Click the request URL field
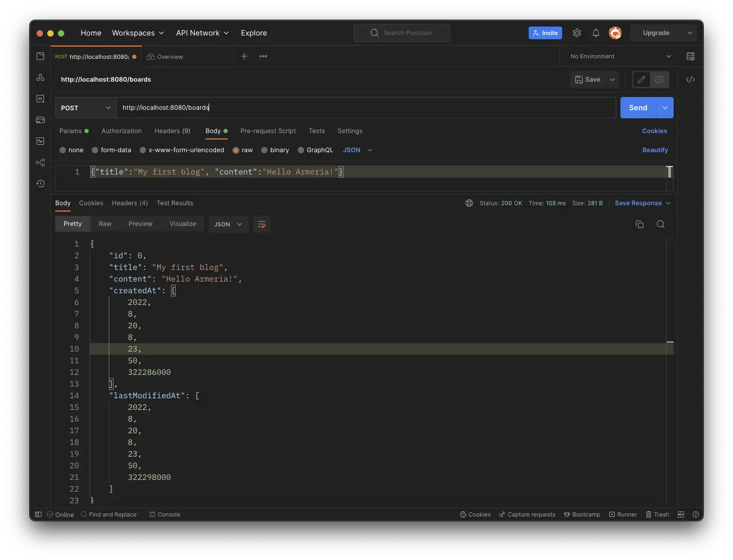Screen dimensions: 733x560 [x=366, y=108]
